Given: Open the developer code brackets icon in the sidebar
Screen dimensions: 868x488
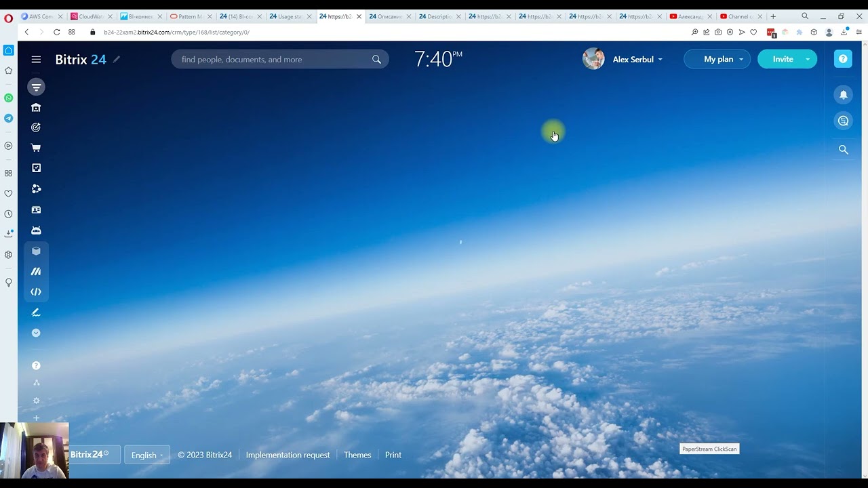Looking at the screenshot, I should 36,291.
